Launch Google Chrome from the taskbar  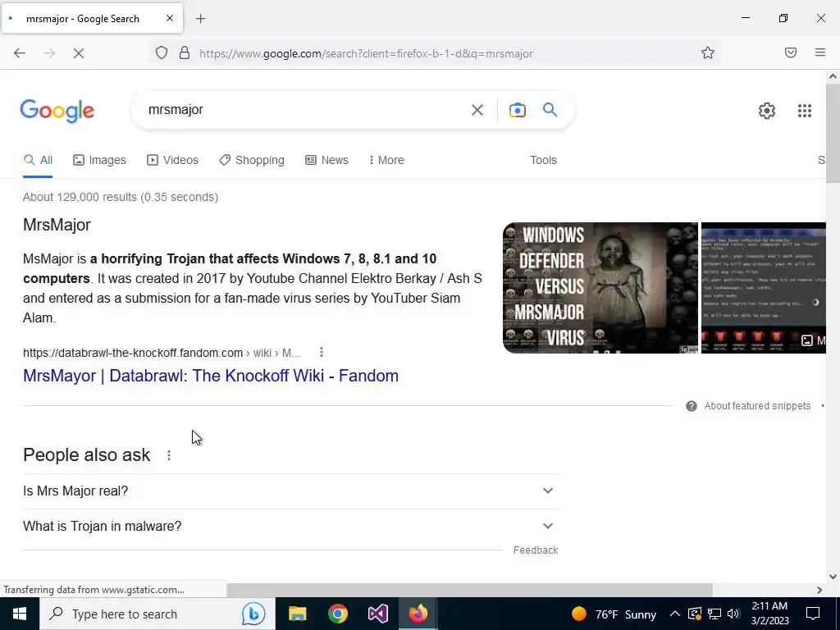pyautogui.click(x=337, y=614)
